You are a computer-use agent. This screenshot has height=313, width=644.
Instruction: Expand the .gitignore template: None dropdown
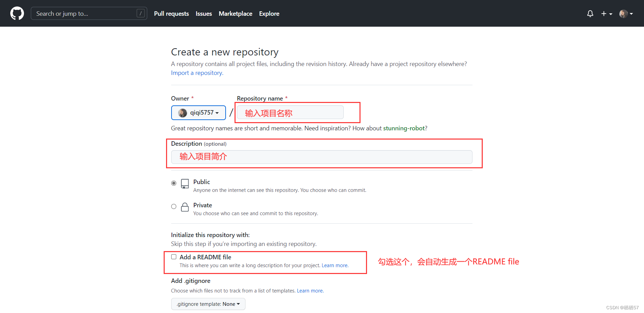(x=208, y=304)
